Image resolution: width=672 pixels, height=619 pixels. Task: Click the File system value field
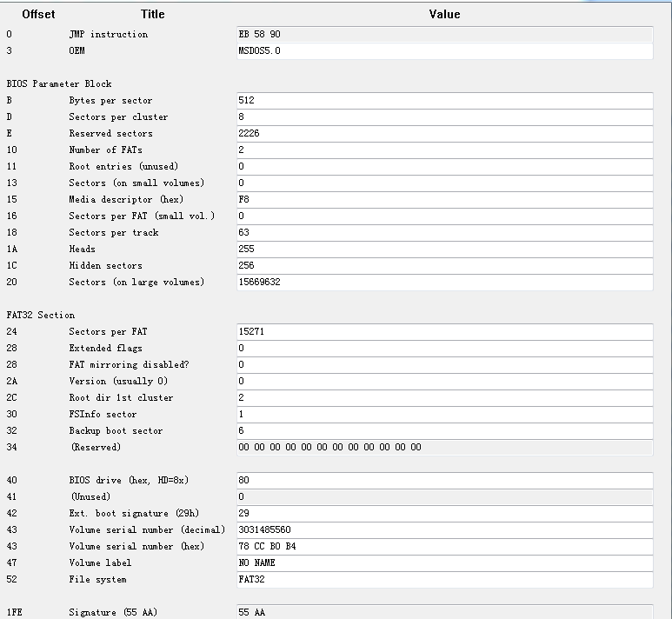click(x=444, y=580)
